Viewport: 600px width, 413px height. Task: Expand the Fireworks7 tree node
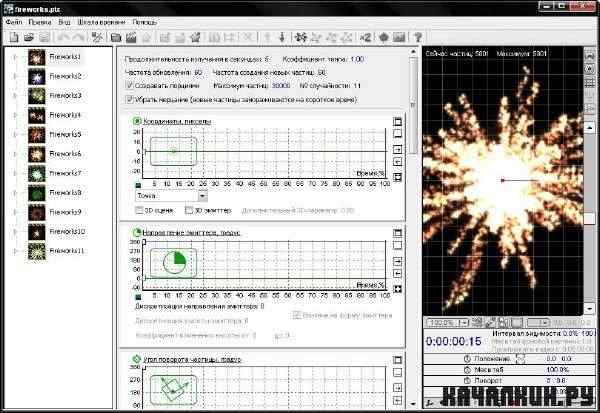(15, 173)
